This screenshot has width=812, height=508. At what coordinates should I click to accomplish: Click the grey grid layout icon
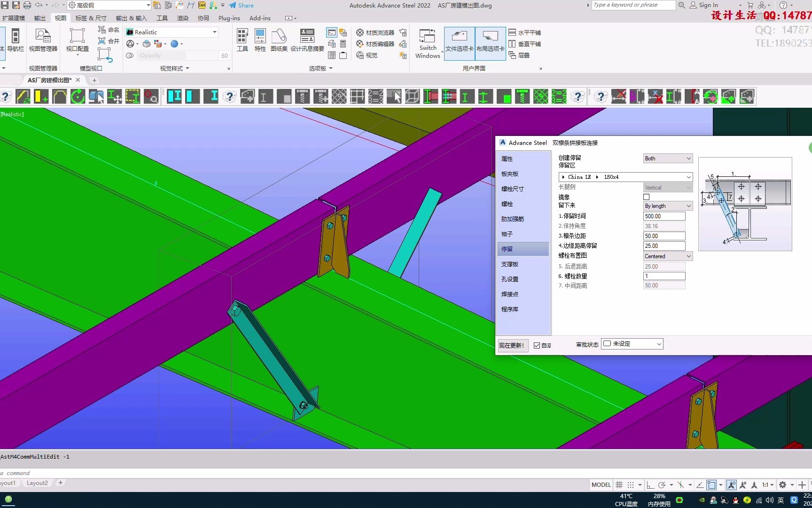tap(357, 97)
